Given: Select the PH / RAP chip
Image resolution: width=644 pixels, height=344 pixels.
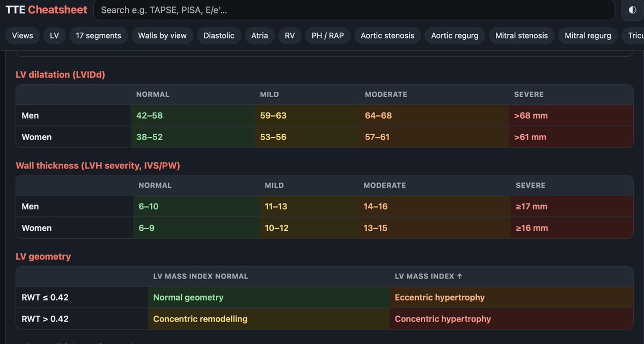Looking at the screenshot, I should coord(328,35).
